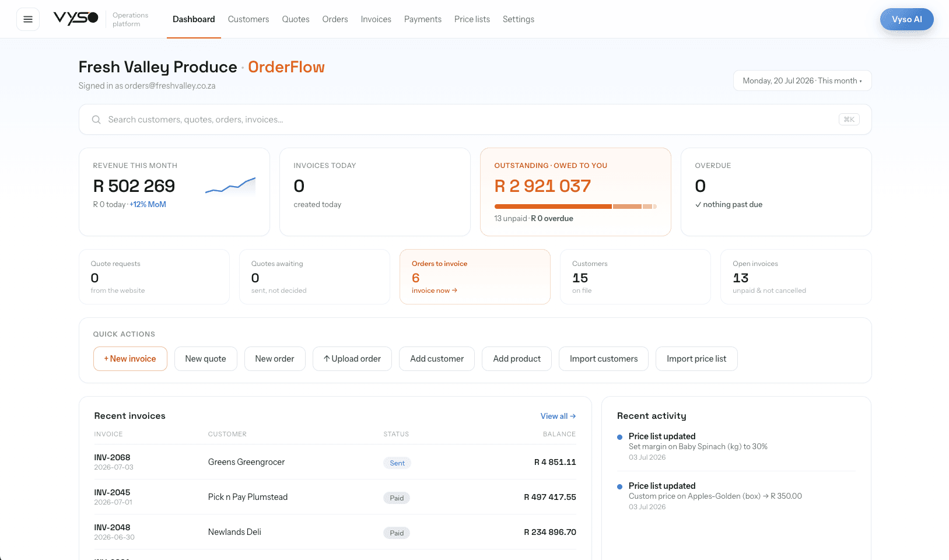Screen dimensions: 949x560
Task: Click the R 2 921 037 outstanding figure
Action: [x=542, y=186]
